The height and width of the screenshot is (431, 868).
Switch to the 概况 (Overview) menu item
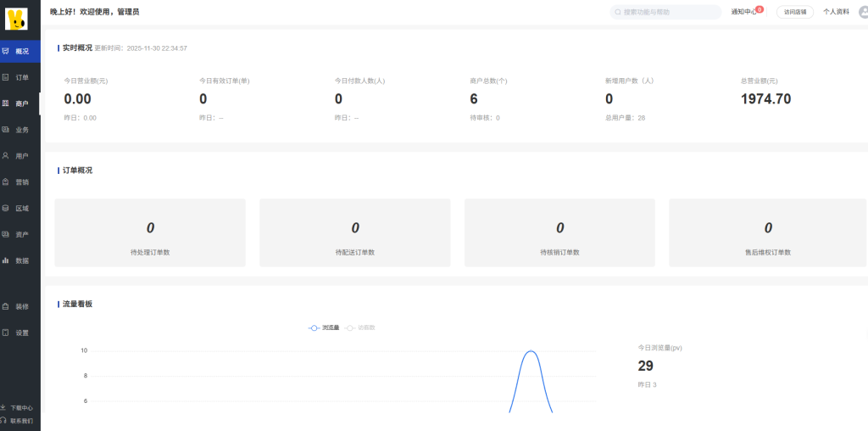[21, 52]
